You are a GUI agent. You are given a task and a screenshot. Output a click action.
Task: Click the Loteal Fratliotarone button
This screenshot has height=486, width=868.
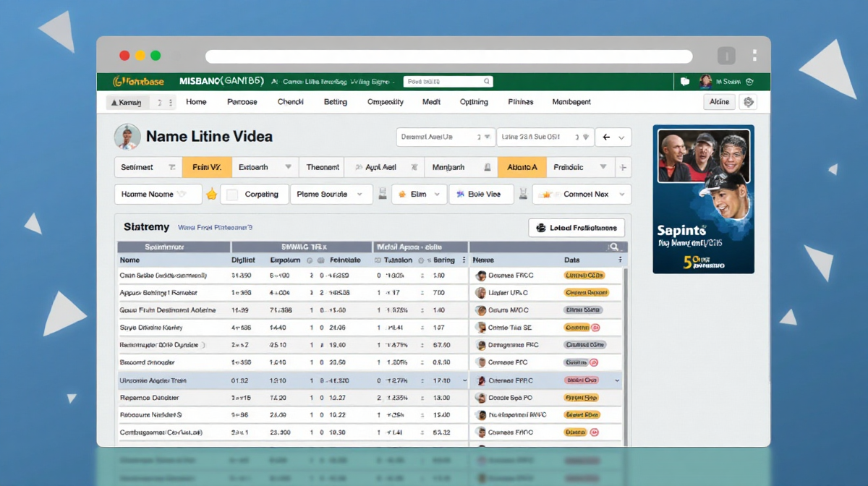coord(576,228)
